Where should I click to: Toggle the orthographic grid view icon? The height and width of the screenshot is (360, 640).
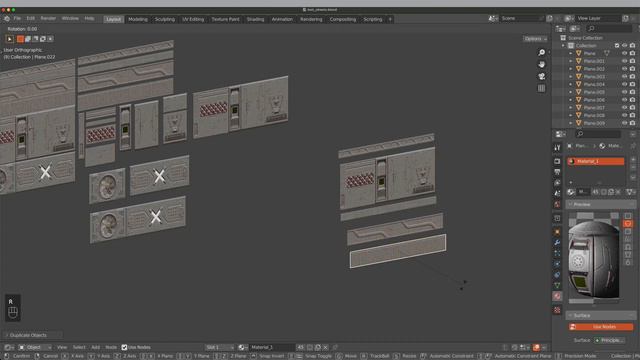[541, 88]
